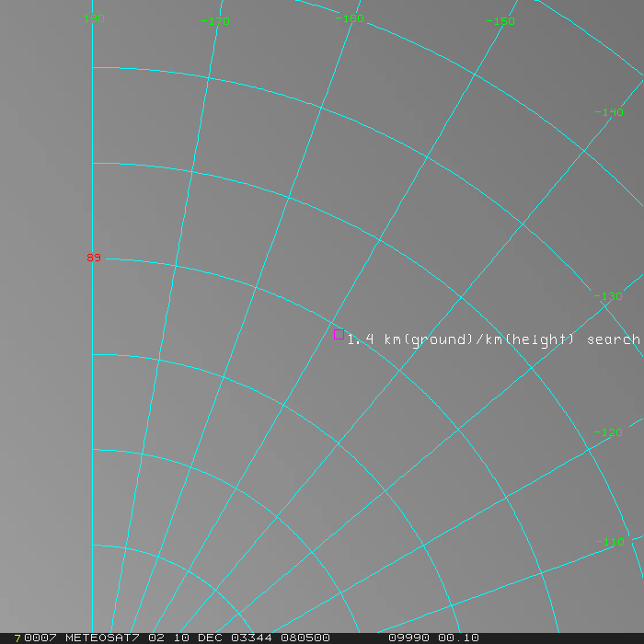Click the yellow frame number '7' in status bar
The width and height of the screenshot is (644, 644).
click(x=17, y=638)
